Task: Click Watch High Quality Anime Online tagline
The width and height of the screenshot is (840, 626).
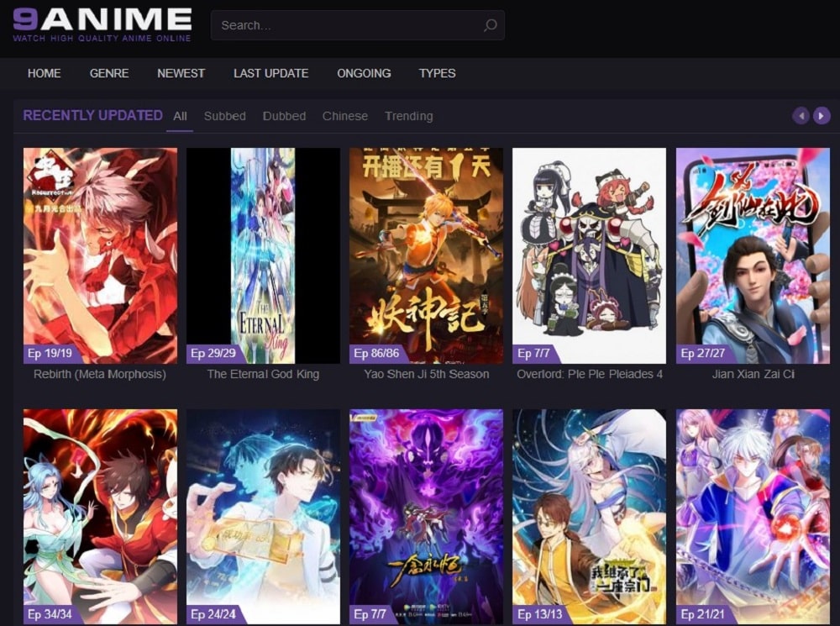Action: point(102,39)
